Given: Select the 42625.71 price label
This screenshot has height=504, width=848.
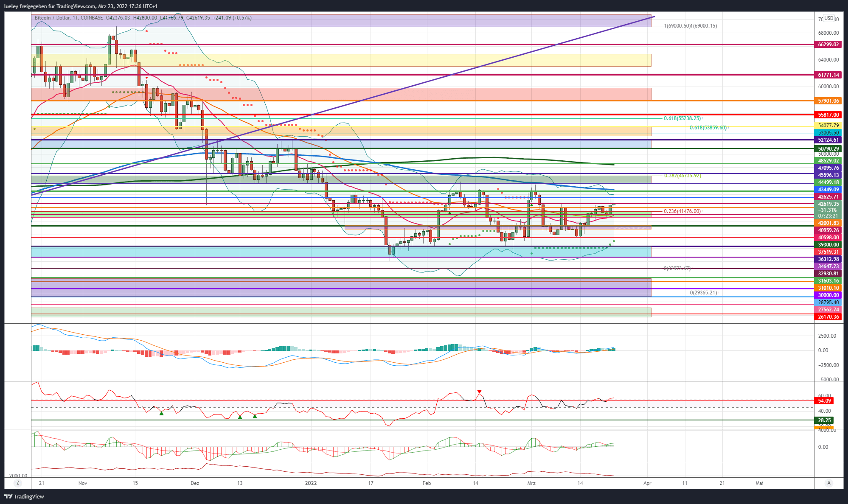Looking at the screenshot, I should click(828, 197).
